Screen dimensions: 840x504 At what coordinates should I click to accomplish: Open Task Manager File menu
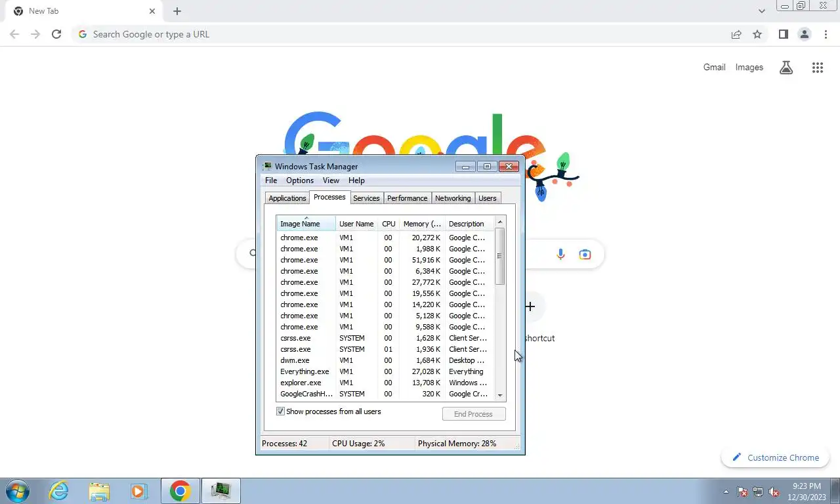click(270, 180)
